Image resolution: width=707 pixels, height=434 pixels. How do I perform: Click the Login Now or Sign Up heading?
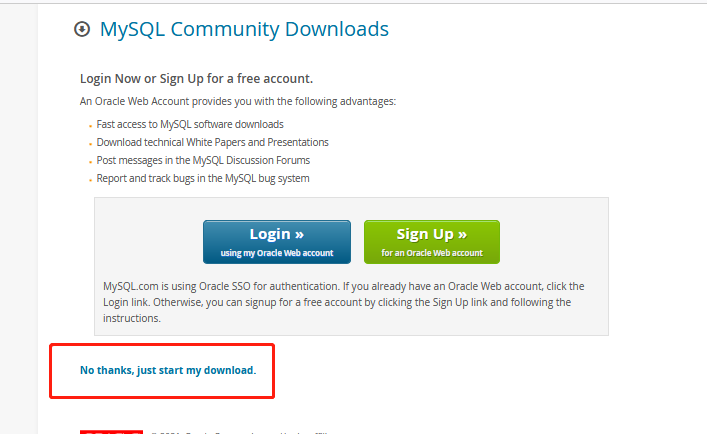(x=196, y=79)
